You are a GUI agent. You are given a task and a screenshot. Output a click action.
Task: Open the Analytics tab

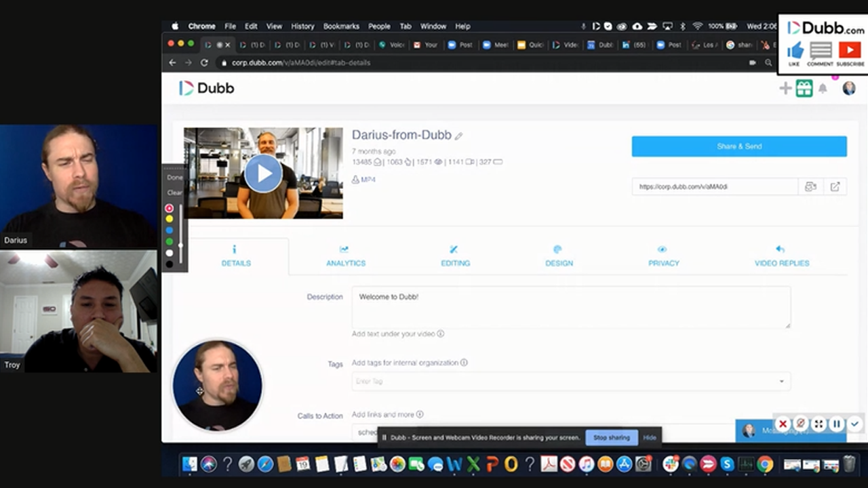pos(346,256)
